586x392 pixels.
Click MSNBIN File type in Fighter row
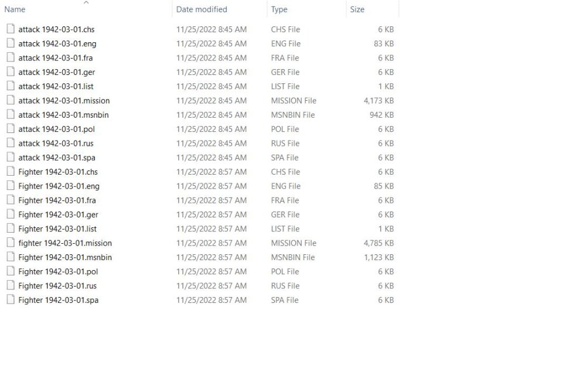coord(292,257)
